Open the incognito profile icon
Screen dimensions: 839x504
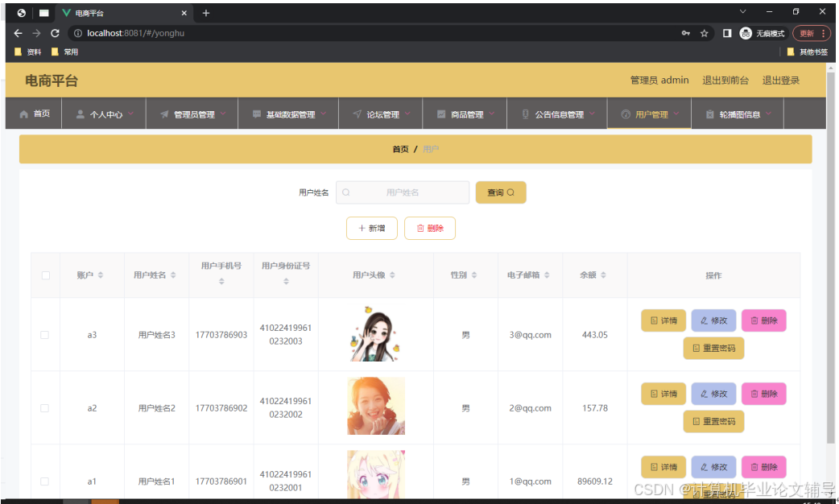[x=746, y=33]
